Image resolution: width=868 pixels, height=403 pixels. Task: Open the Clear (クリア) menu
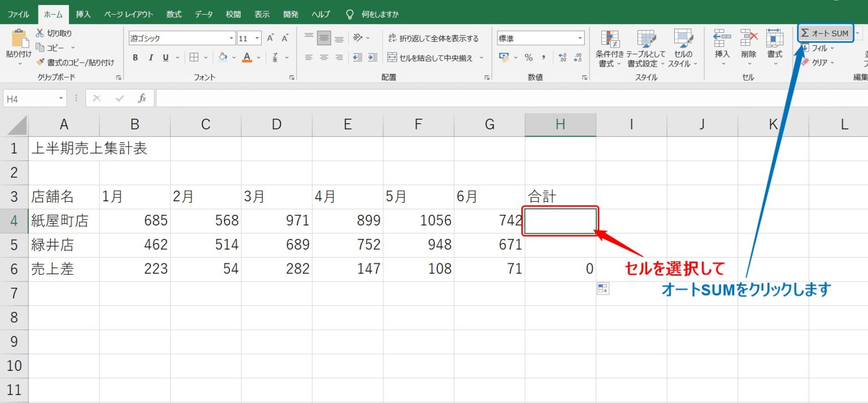point(818,62)
